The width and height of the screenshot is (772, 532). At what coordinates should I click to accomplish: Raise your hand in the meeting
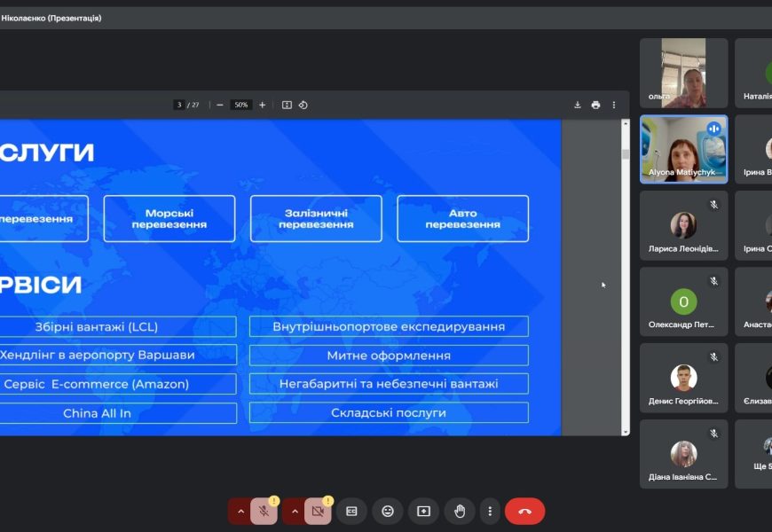coord(460,511)
